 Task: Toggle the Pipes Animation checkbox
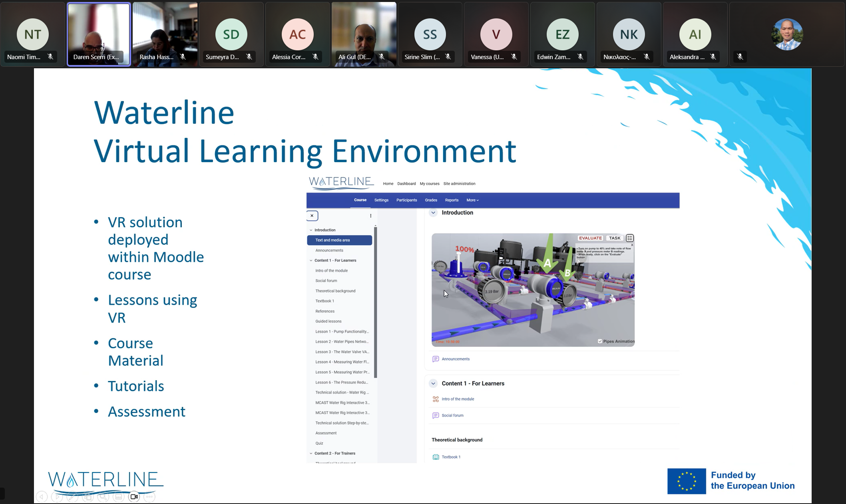600,341
